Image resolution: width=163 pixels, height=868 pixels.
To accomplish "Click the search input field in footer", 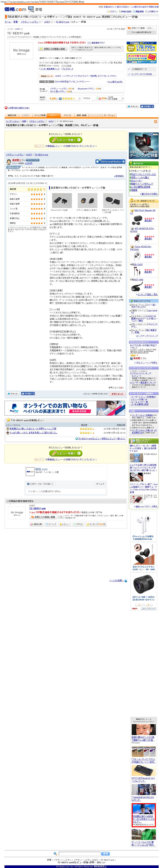I will pos(79,853).
